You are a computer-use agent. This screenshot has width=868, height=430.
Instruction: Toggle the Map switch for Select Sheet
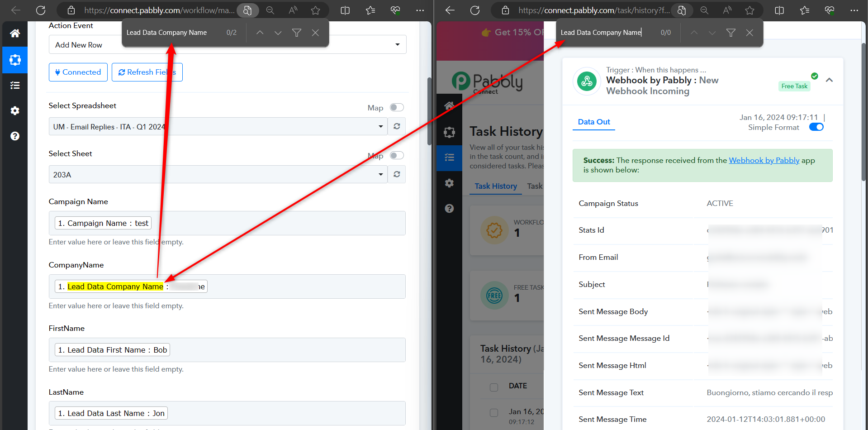397,155
